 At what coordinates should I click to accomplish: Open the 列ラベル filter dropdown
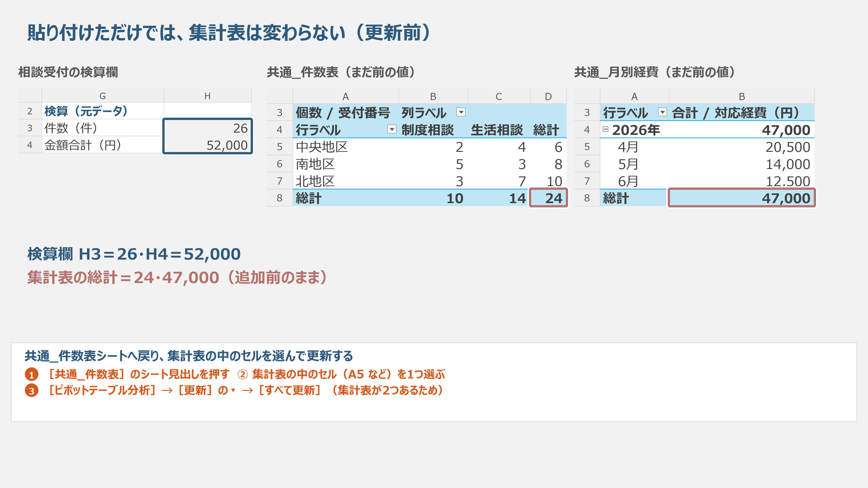(x=461, y=112)
